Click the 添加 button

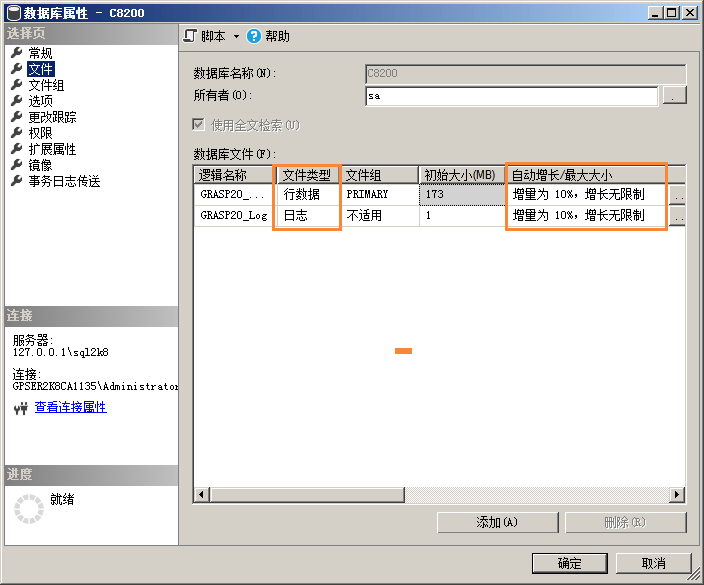pos(497,523)
